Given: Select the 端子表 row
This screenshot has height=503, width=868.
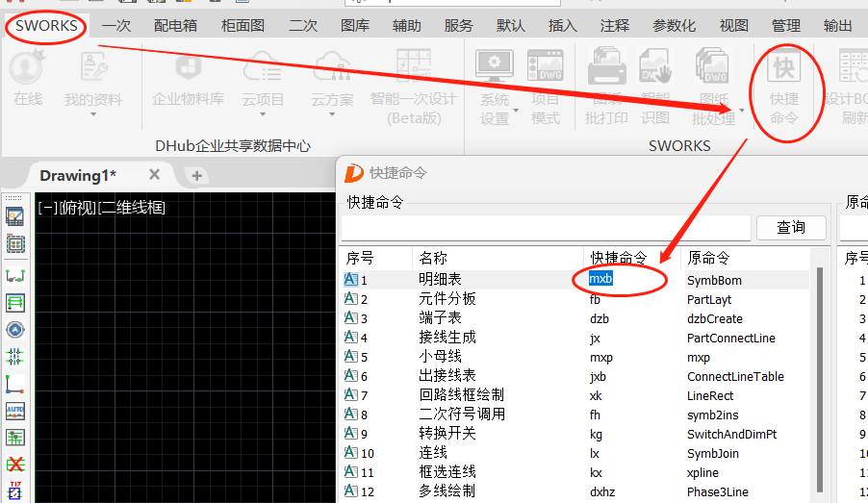Looking at the screenshot, I should coord(575,318).
